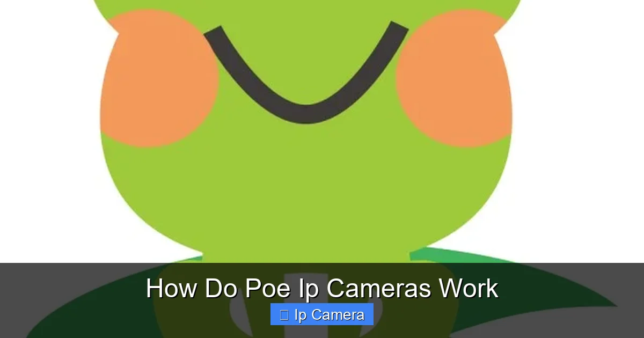Click the small icon inside the Ip Camera tag
Screen dimensions: 644x338
click(x=284, y=315)
